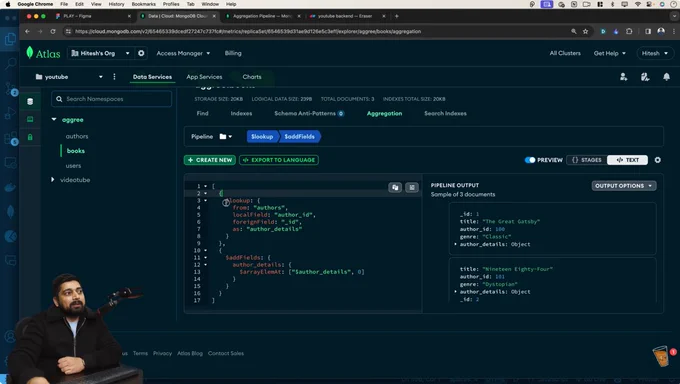Click the Atlas leaf logo
Image resolution: width=680 pixels, height=384 pixels.
(29, 53)
